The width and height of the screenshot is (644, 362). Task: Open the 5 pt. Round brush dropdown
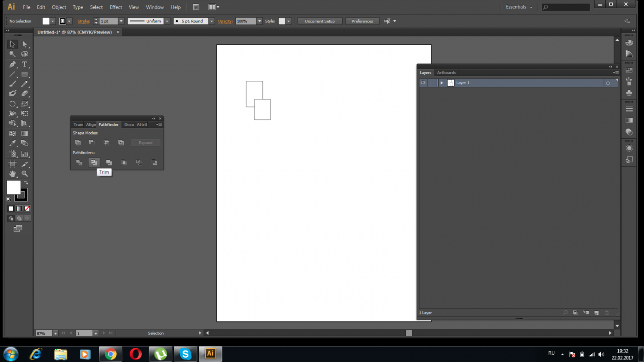(x=212, y=21)
